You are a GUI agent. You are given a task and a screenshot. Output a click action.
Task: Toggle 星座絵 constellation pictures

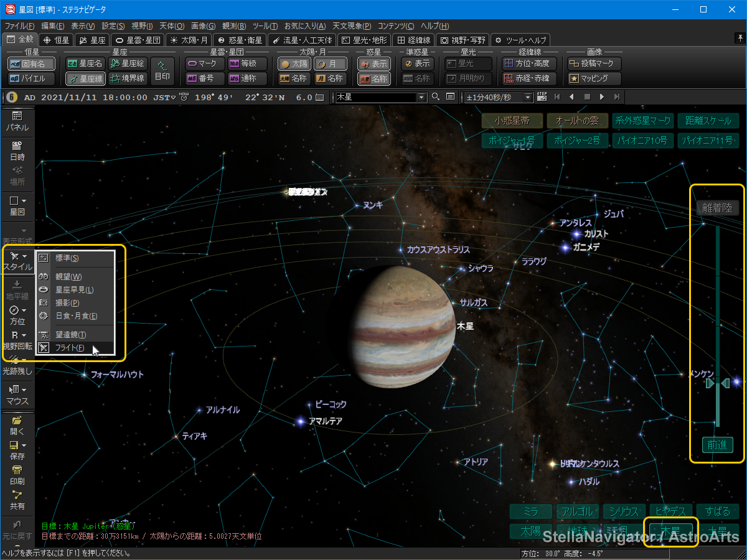pos(128,63)
